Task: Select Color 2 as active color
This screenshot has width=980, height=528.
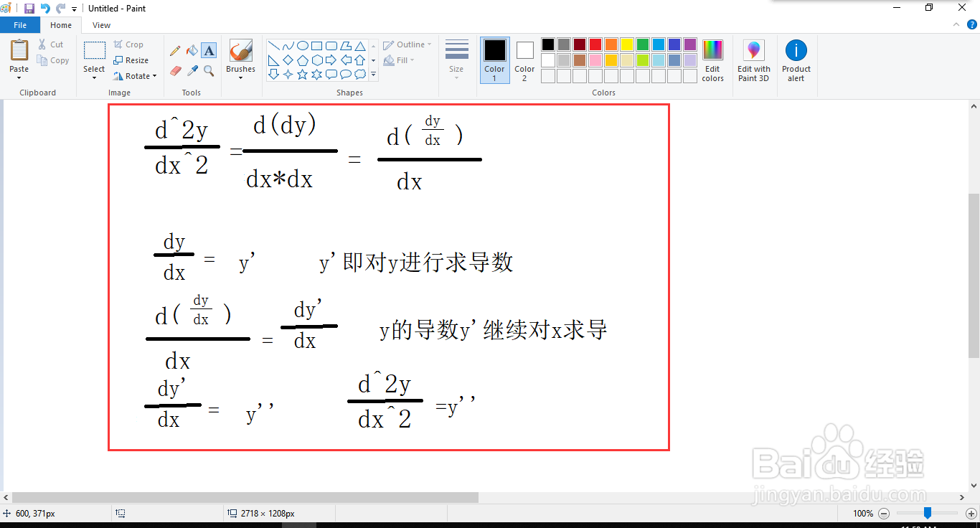Action: (524, 61)
